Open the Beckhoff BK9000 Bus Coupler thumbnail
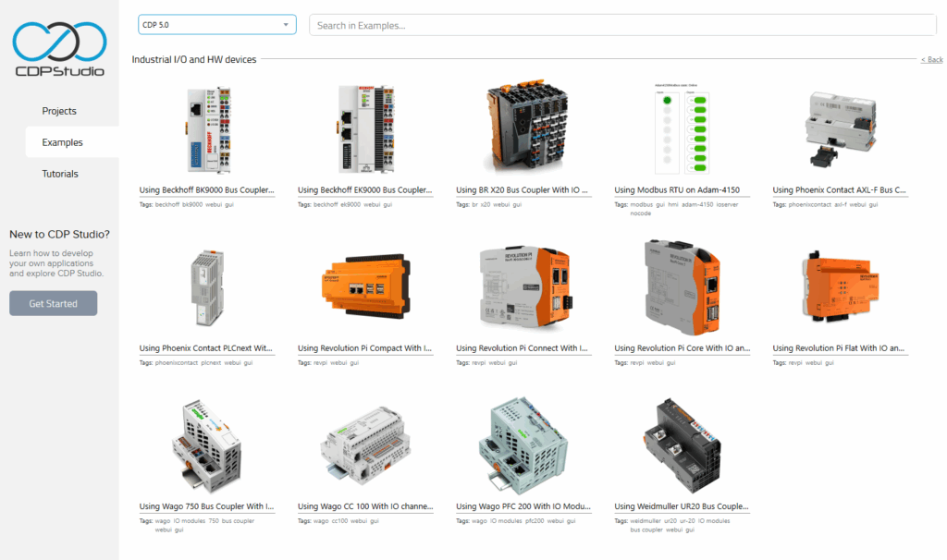947x560 pixels. [208, 129]
